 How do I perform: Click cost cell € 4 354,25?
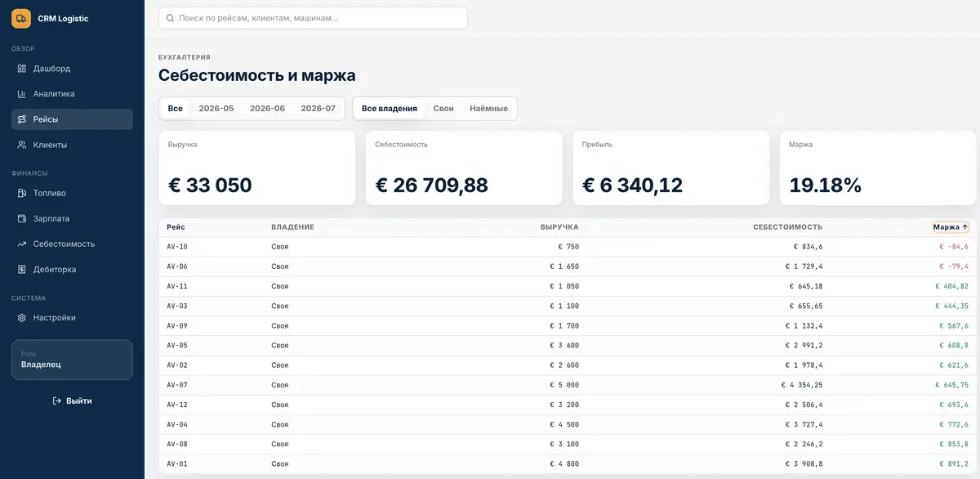coord(802,384)
